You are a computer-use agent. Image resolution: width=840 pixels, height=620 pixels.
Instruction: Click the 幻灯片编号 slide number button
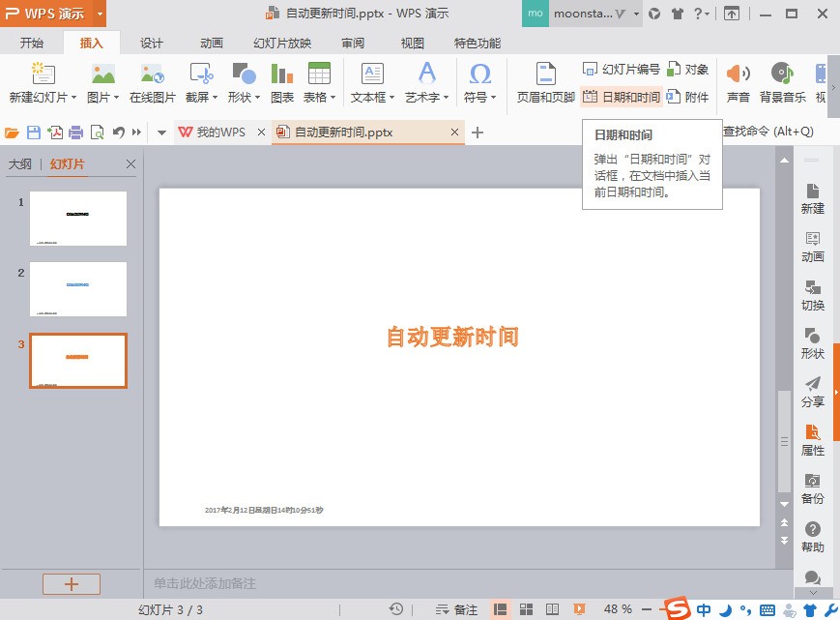pyautogui.click(x=622, y=69)
